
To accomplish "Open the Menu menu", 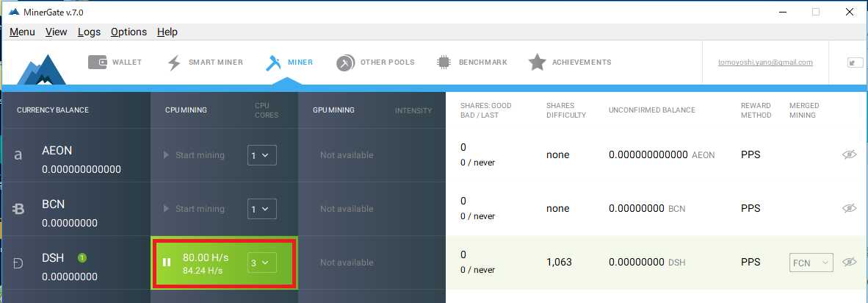I will pyautogui.click(x=22, y=32).
